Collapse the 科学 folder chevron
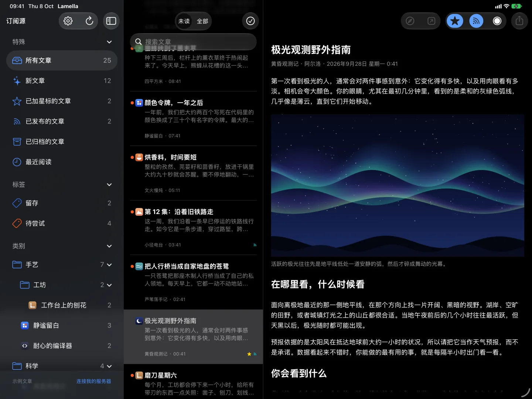The image size is (532, 399). [x=109, y=366]
